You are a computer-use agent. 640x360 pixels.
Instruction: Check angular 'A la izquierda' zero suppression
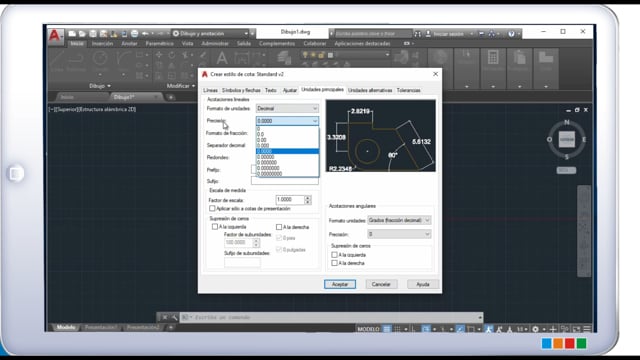click(x=334, y=255)
